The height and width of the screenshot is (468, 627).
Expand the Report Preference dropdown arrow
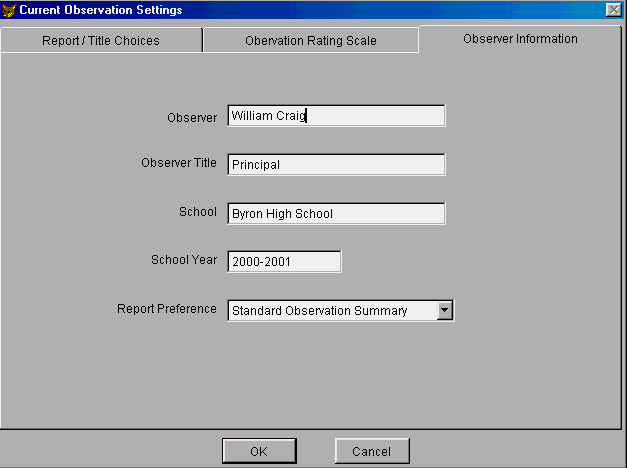(445, 310)
